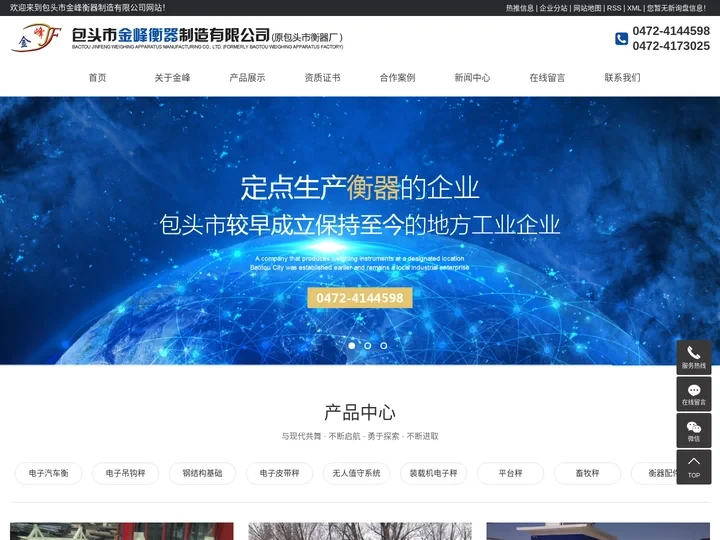Click the welcome text 欢迎来到包头市金峰衡器制造有限公司网站
Viewport: 720px width, 540px height.
pyautogui.click(x=87, y=8)
